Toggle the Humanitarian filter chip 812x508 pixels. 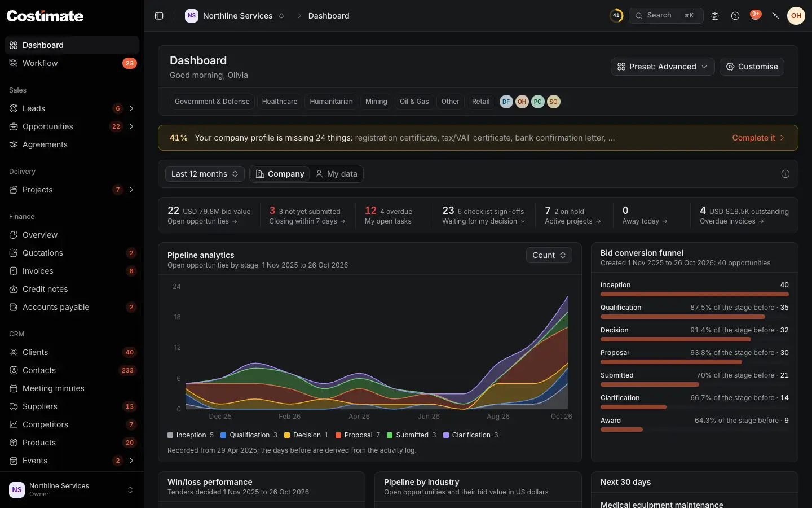click(x=331, y=102)
